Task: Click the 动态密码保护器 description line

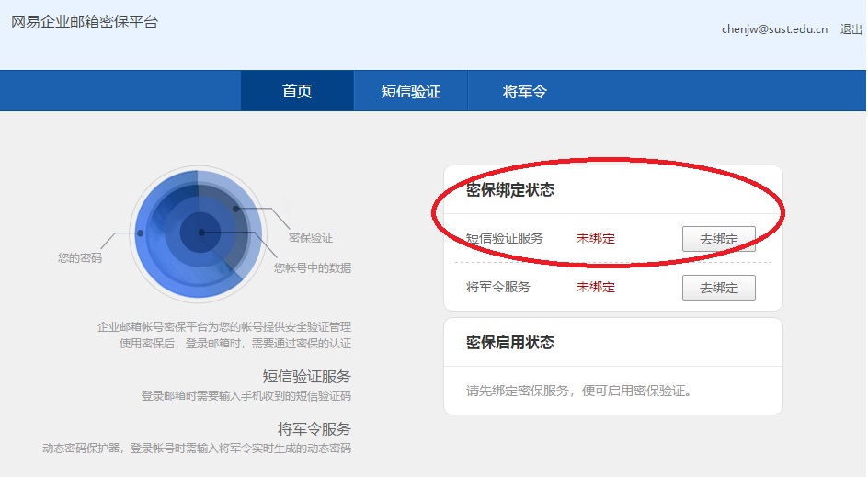Action: pos(197,449)
